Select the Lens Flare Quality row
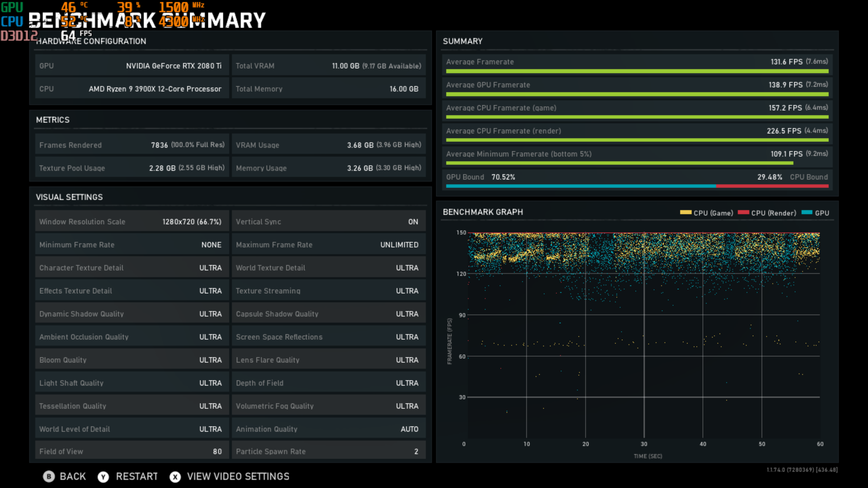The width and height of the screenshot is (868, 488). point(329,360)
